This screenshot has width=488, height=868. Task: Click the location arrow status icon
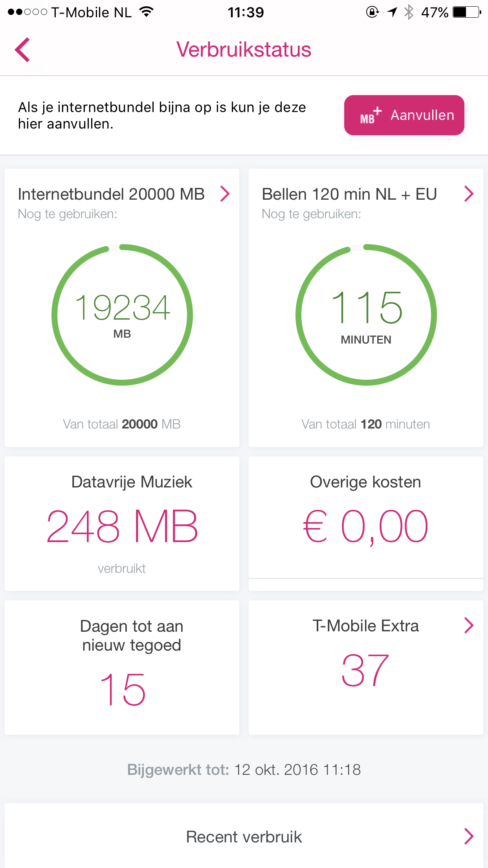[x=392, y=12]
